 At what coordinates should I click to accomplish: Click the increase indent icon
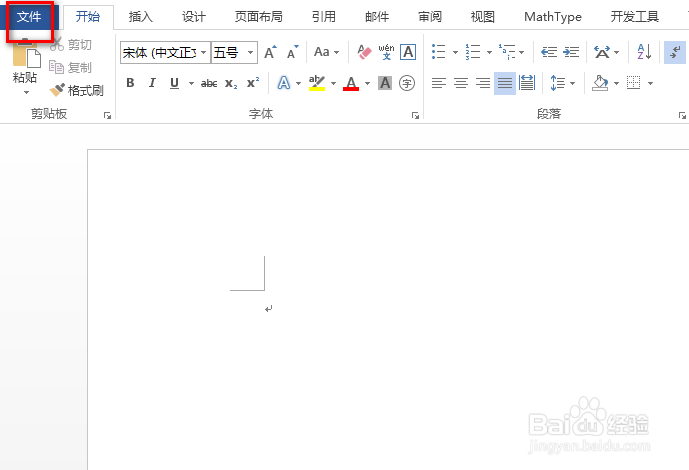[571, 52]
